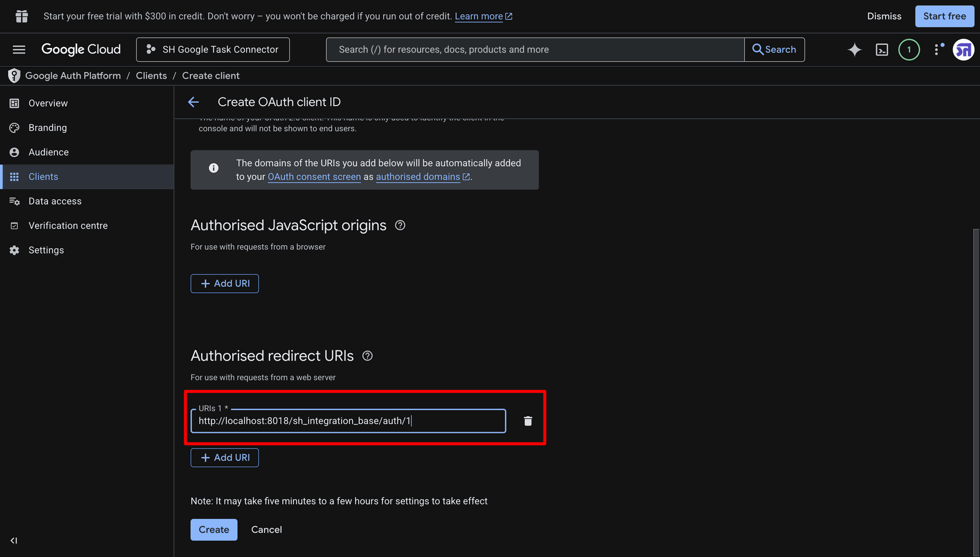The image size is (980, 557).
Task: Activate Cloud Shell terminal icon
Action: pyautogui.click(x=881, y=49)
